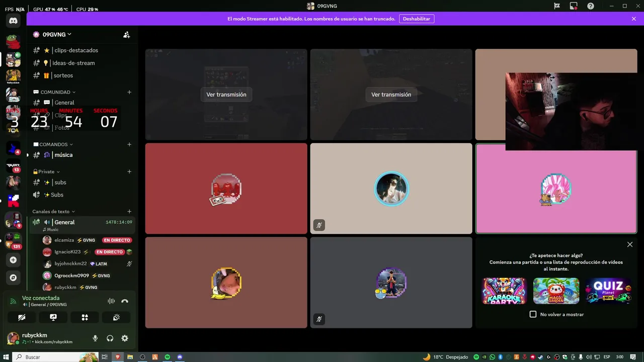Select the pink participant tile
This screenshot has height=362, width=644.
coord(556,189)
